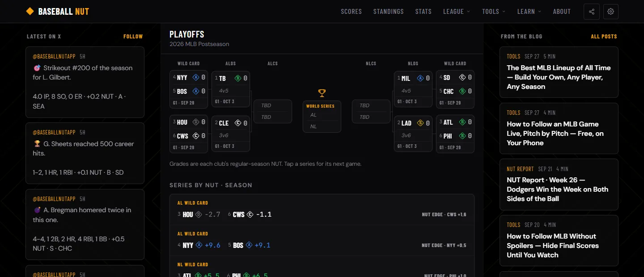Click HOU's -2.7 NUT value
644x277 pixels.
(x=212, y=214)
